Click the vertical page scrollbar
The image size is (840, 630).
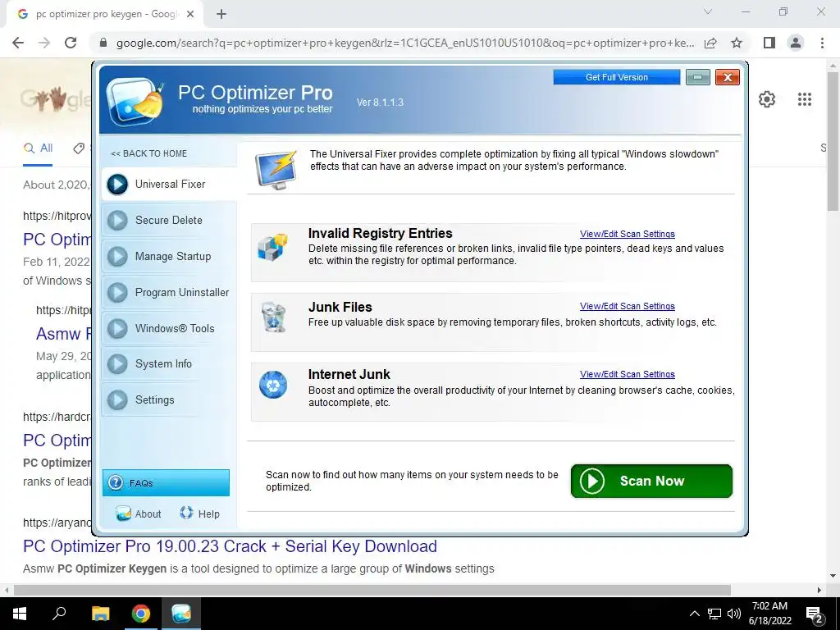pos(833,141)
